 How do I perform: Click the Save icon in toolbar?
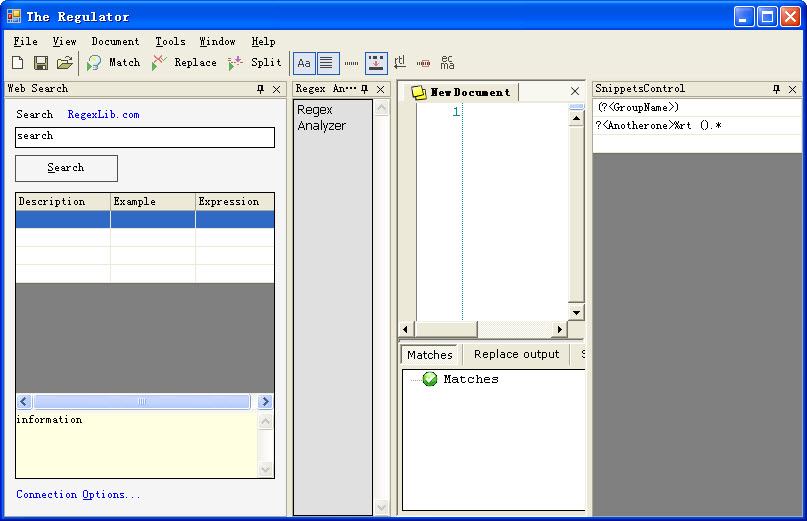[x=41, y=63]
